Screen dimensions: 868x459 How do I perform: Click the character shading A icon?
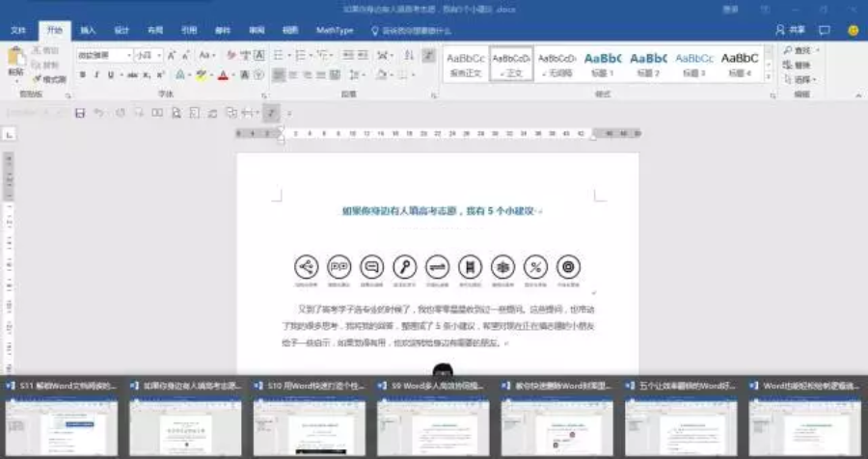point(244,75)
